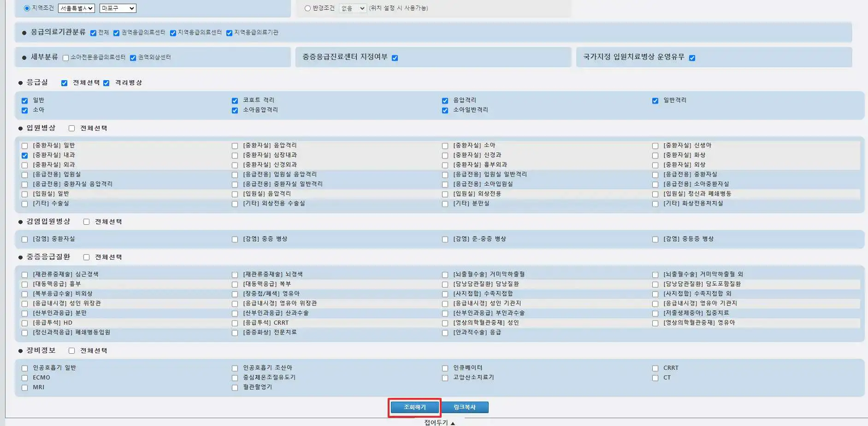Check [대동맥응급] 흉부 checkbox

click(24, 284)
